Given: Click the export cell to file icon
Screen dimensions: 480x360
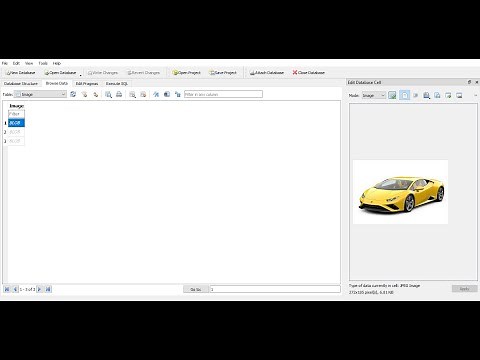Looking at the screenshot, I should pyautogui.click(x=459, y=96).
